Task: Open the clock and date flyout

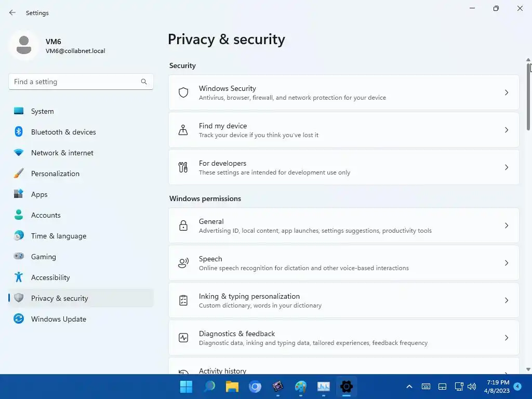Action: pyautogui.click(x=497, y=387)
